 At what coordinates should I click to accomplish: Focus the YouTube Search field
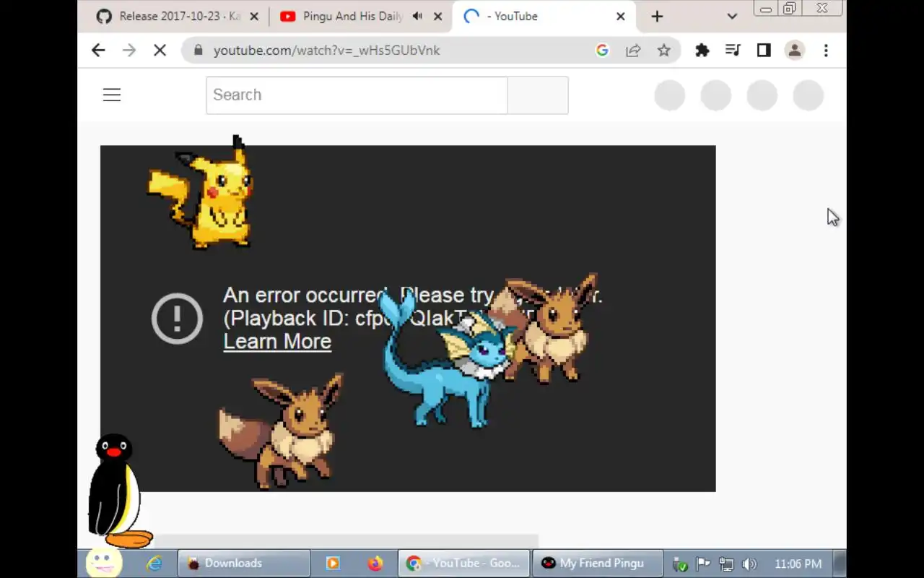[x=357, y=95]
